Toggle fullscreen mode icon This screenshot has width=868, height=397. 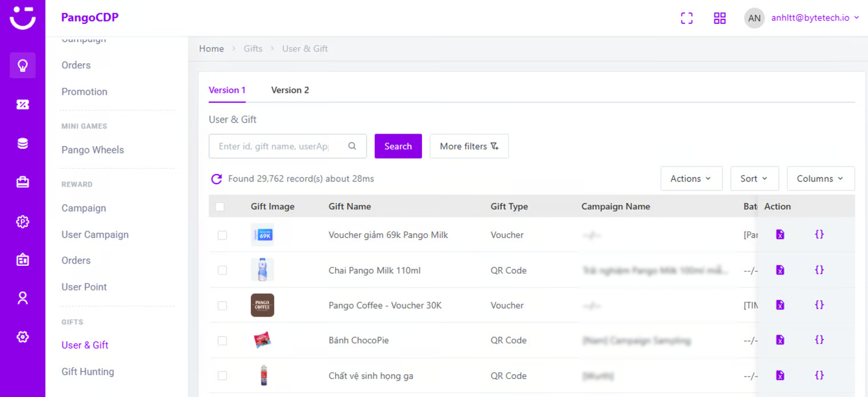coord(686,18)
